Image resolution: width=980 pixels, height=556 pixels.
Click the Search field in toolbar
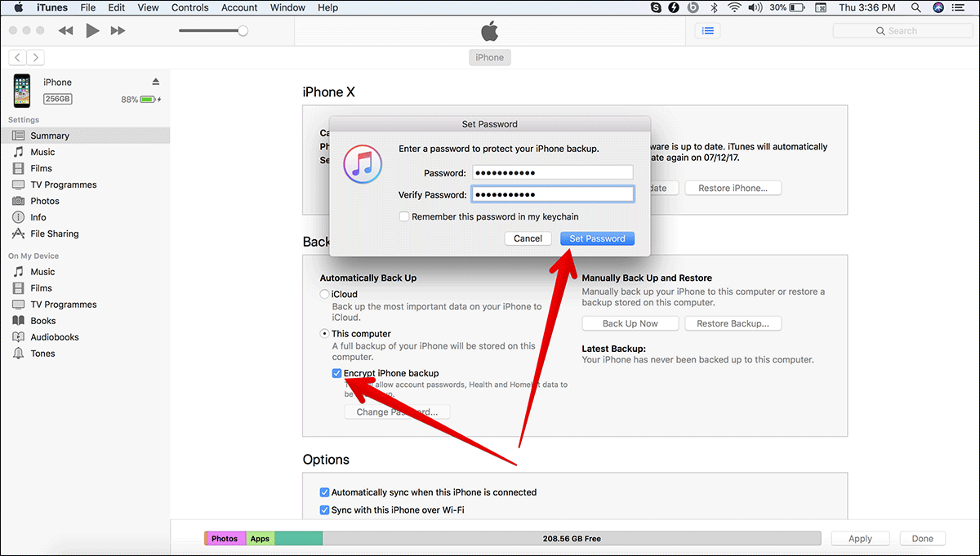902,31
